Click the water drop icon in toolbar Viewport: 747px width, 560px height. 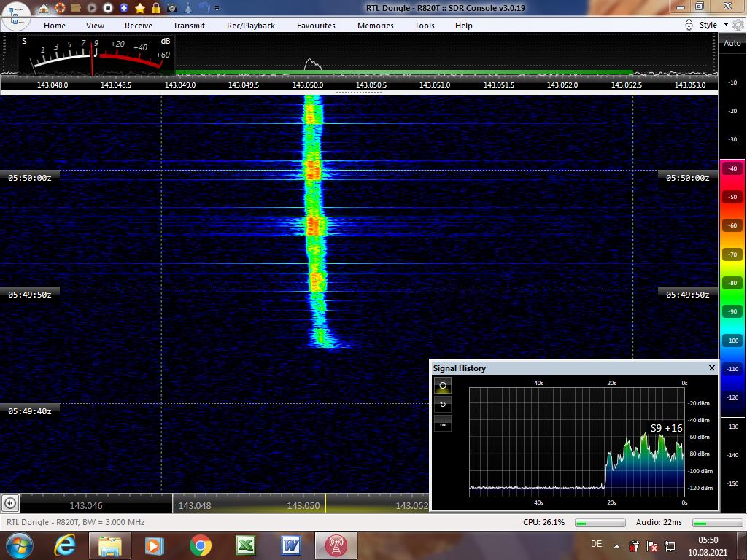point(188,8)
